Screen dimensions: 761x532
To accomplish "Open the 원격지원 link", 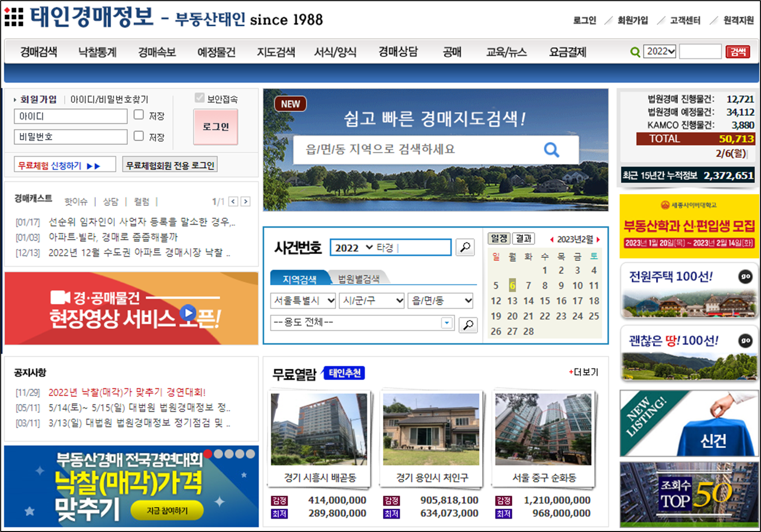I will (739, 20).
